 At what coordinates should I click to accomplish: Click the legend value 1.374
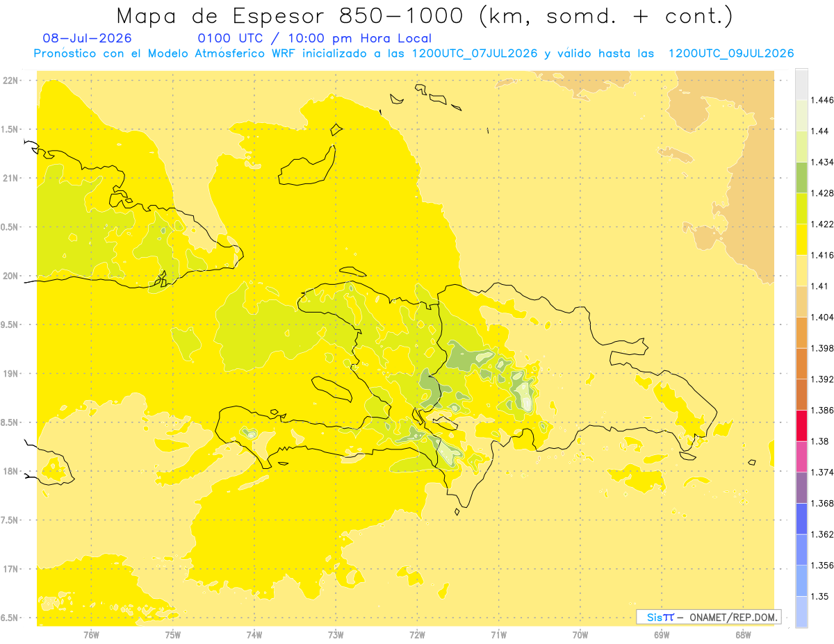click(822, 472)
